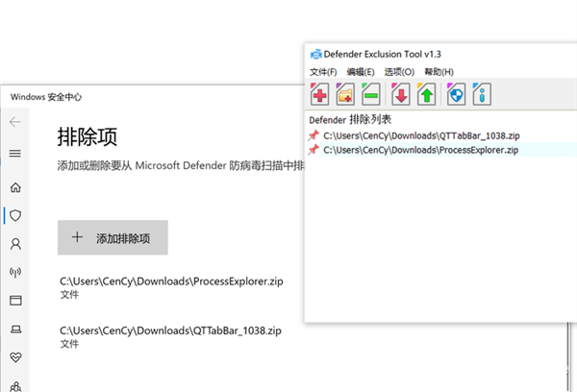Viewport: 577px width, 392px height.
Task: Open Virus & threat protection shield in sidebar
Action: pos(14,215)
